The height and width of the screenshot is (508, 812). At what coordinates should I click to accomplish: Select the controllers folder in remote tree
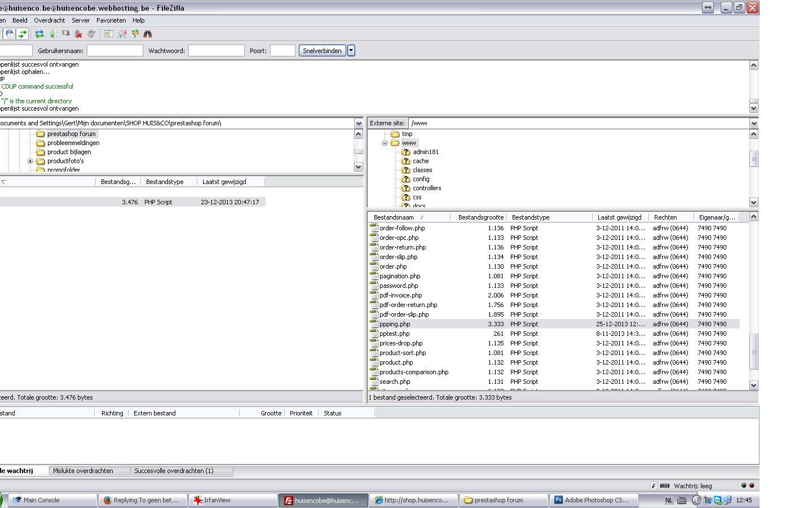(x=427, y=188)
